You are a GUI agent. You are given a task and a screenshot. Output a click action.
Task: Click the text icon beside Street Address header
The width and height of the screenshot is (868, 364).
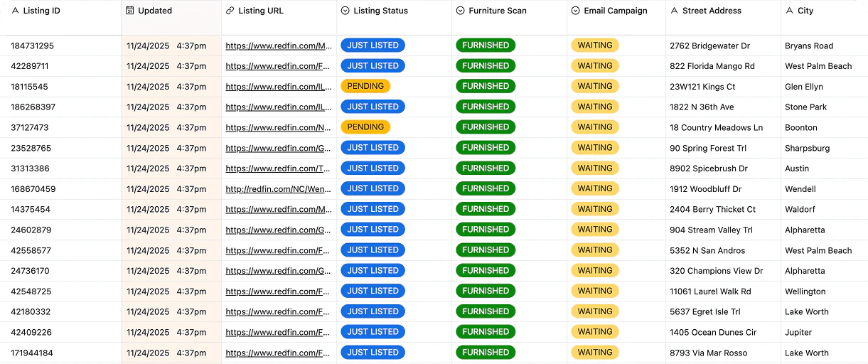click(674, 11)
